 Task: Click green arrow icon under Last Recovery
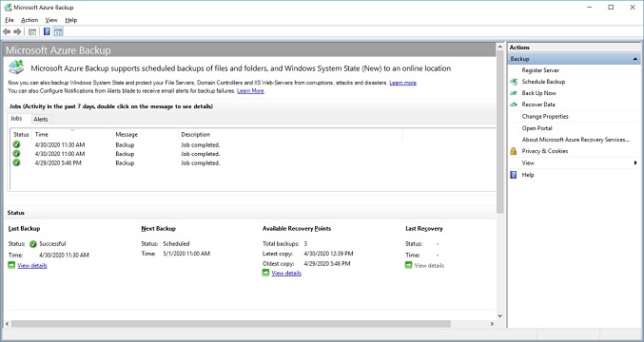click(x=409, y=265)
